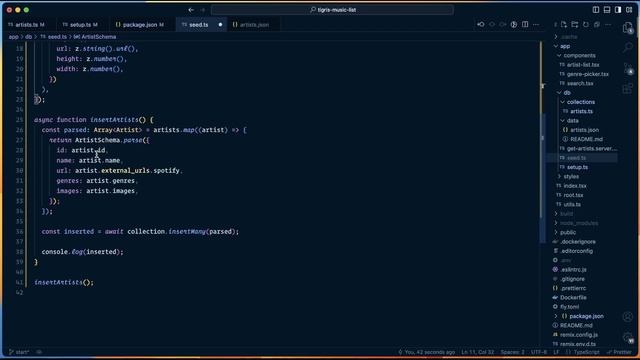This screenshot has height=360, width=640.
Task: Open the Explorer view in the activity bar
Action: pos(627,28)
